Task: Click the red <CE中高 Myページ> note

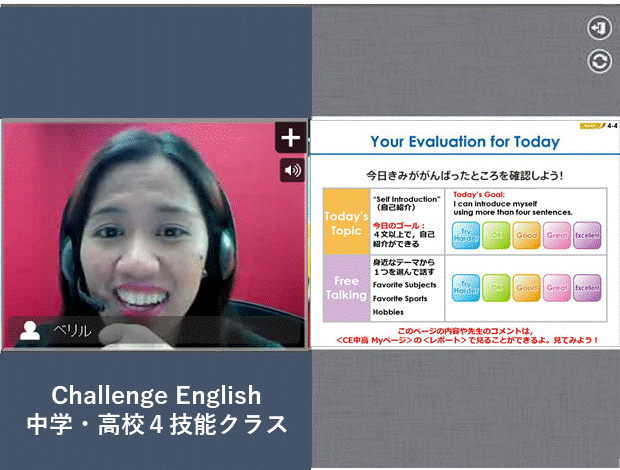Action: click(x=467, y=336)
